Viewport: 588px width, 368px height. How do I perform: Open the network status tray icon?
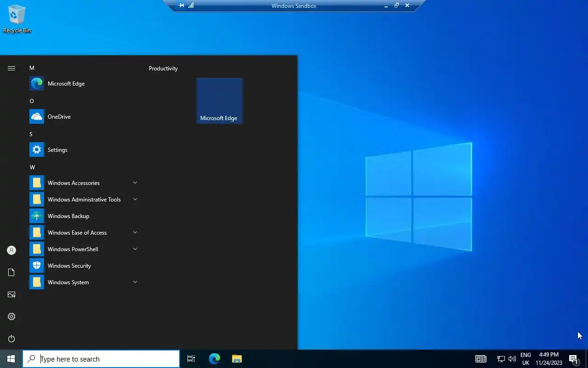click(501, 359)
